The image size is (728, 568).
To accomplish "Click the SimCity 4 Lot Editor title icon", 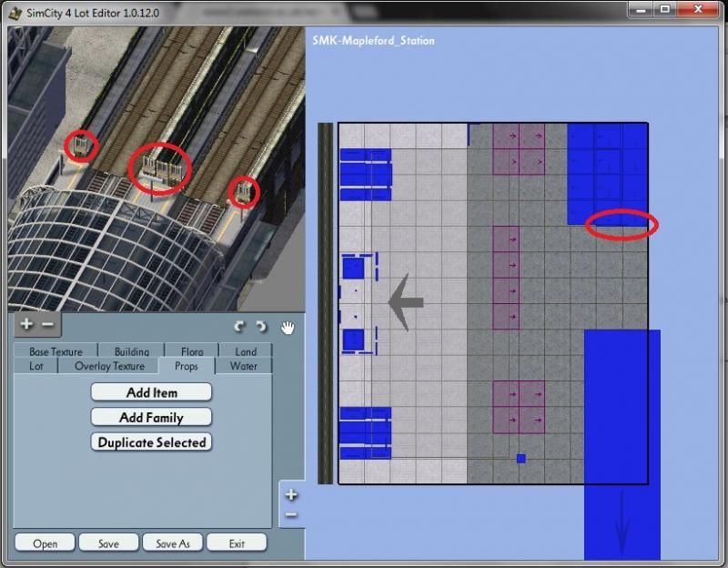I will click(x=15, y=13).
